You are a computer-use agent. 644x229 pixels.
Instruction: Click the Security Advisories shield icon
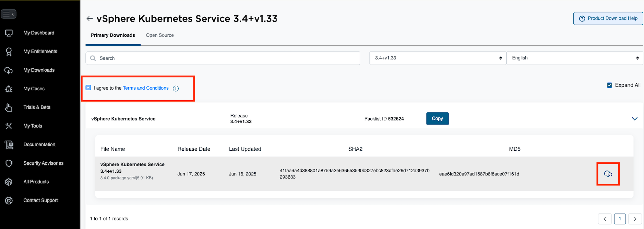[9, 163]
